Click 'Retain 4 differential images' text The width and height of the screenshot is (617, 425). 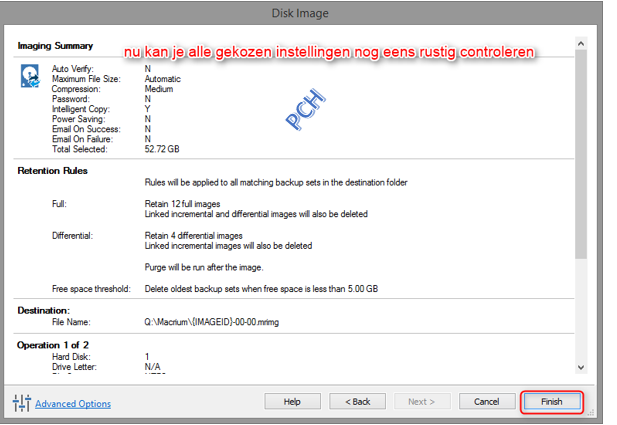(x=194, y=236)
